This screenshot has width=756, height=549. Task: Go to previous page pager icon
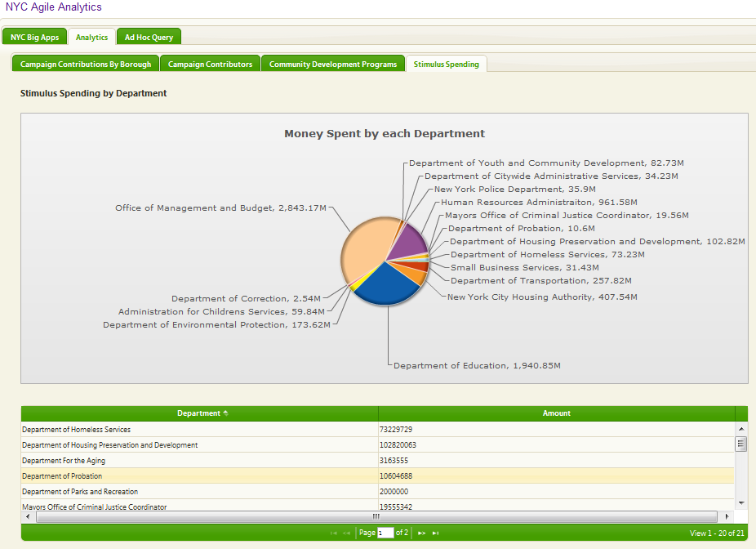pyautogui.click(x=346, y=533)
